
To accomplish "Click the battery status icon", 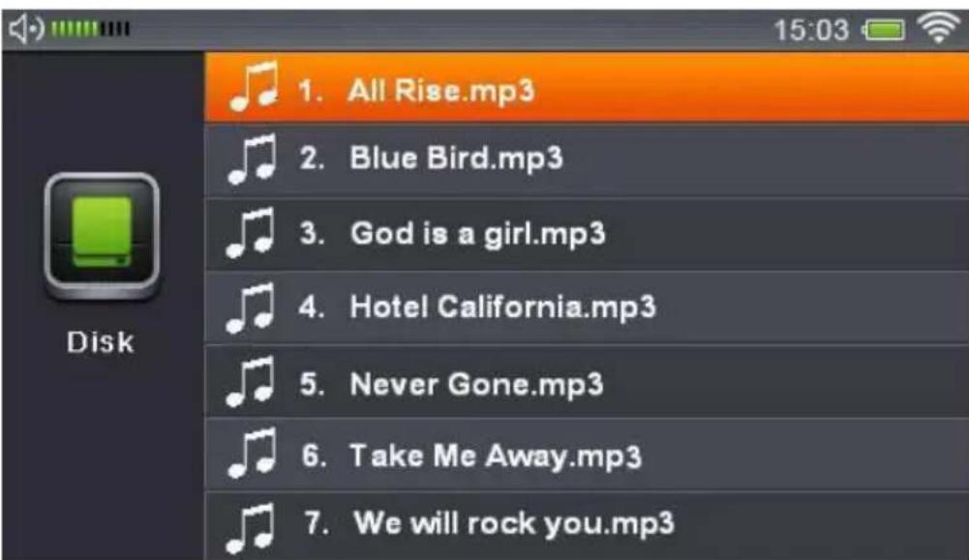I will (884, 30).
